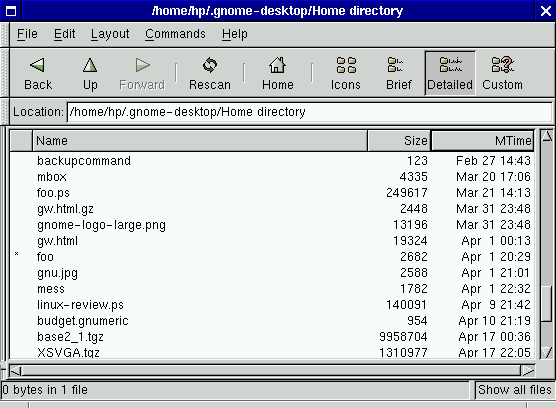Viewport: 556px width, 408px height.
Task: Click the greyed-out Forward arrow icon
Action: [x=143, y=65]
